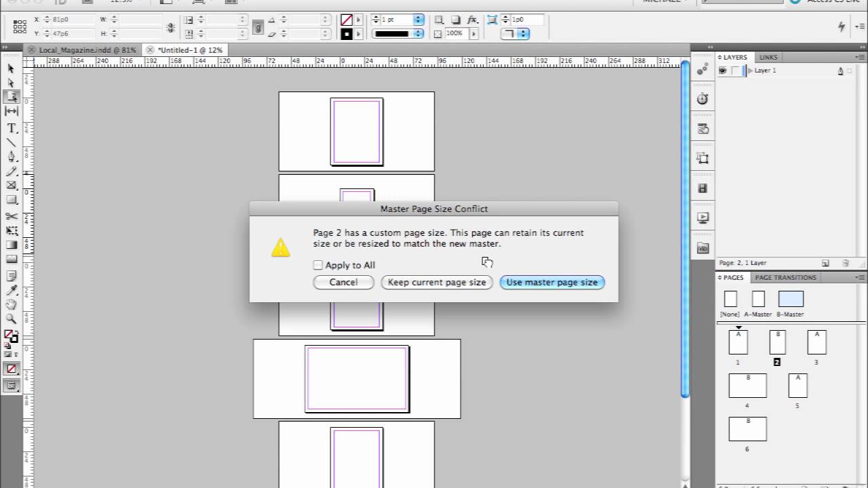Select the Gradient Swatch tool
Viewport: 868px width, 488px height.
pyautogui.click(x=11, y=245)
